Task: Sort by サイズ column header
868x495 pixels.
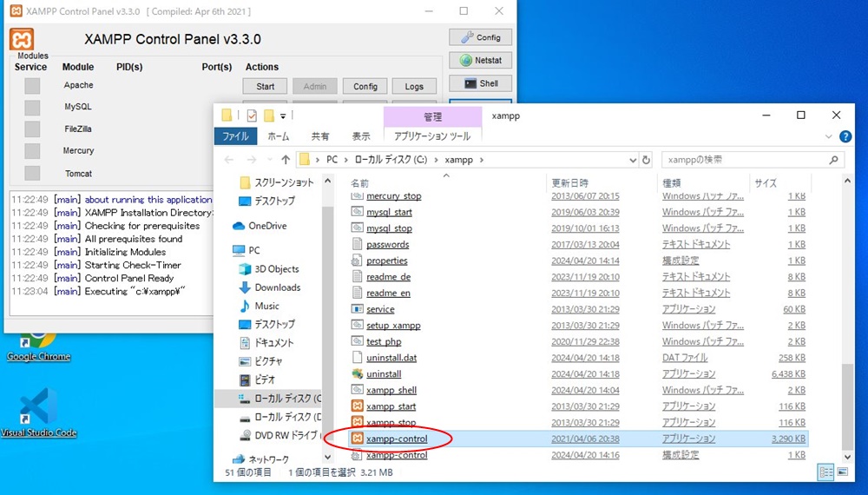Action: click(x=766, y=182)
